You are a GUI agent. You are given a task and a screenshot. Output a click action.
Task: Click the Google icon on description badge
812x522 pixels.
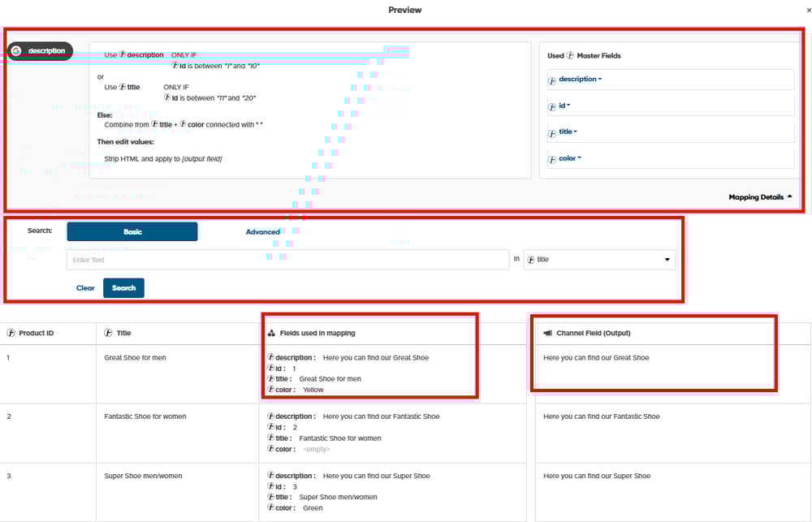pos(16,51)
